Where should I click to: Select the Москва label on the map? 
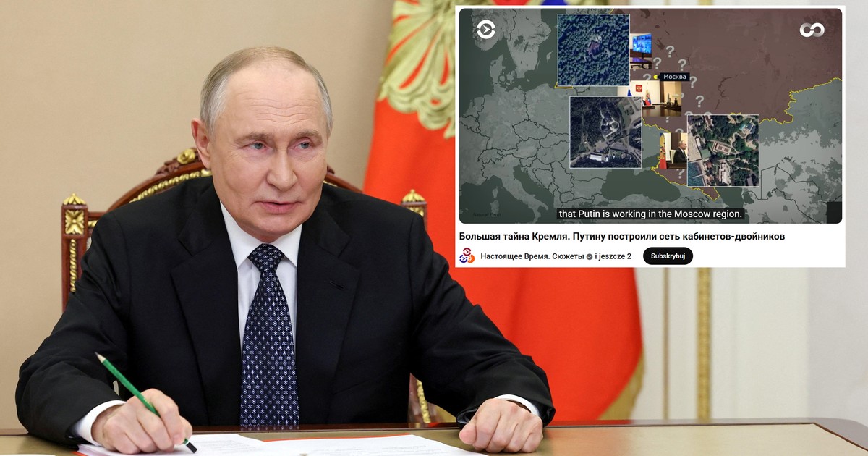673,77
